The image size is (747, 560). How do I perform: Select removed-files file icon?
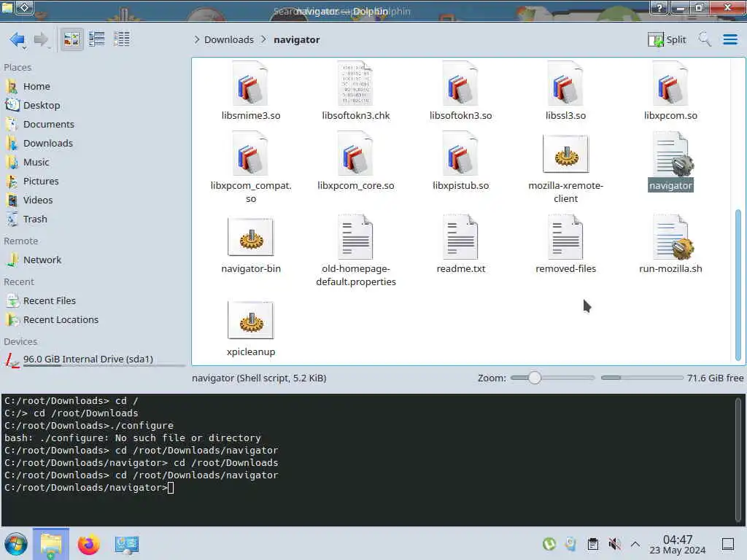tap(565, 237)
